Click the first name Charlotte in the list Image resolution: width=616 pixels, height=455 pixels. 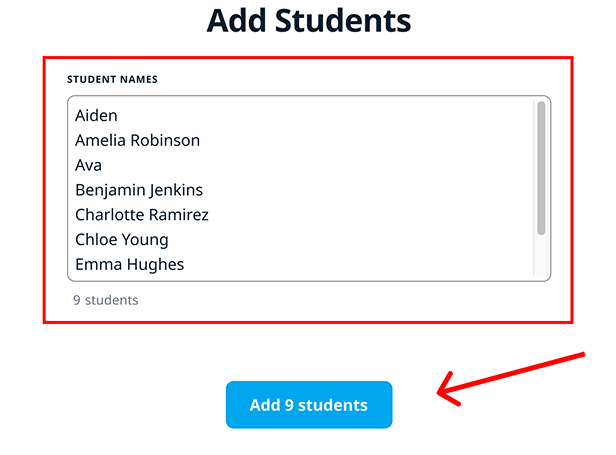click(109, 215)
